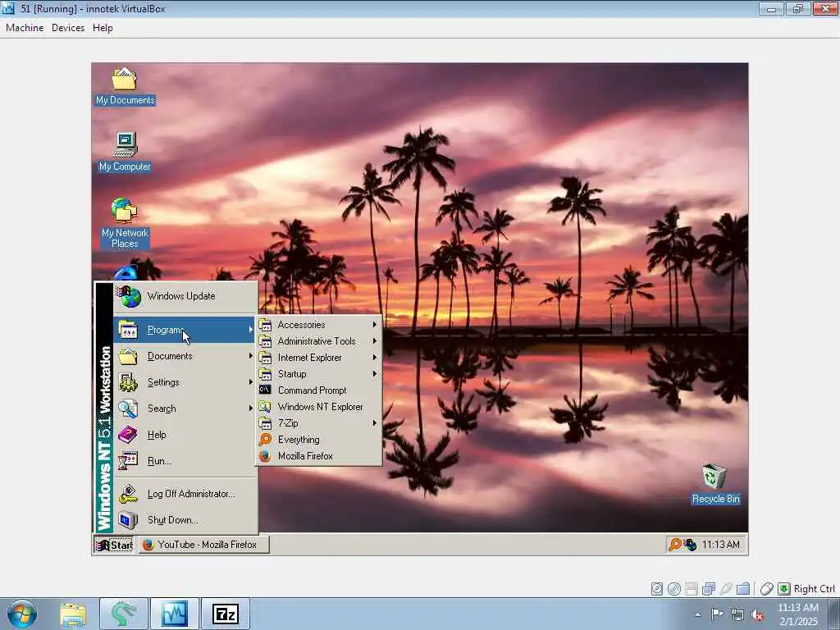
Task: Click the Mozilla Firefox icon in menu
Action: [265, 456]
